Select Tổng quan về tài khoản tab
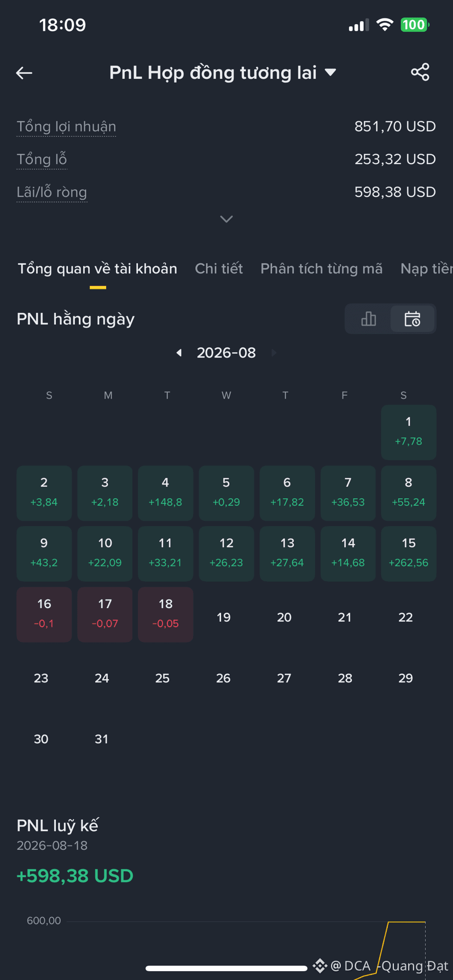Screen dimensions: 453x980 97,269
